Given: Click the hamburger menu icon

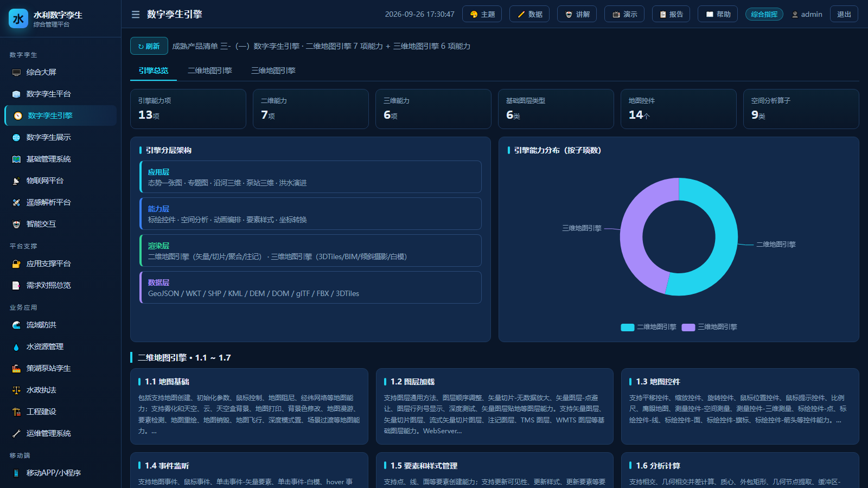Looking at the screenshot, I should [x=136, y=15].
